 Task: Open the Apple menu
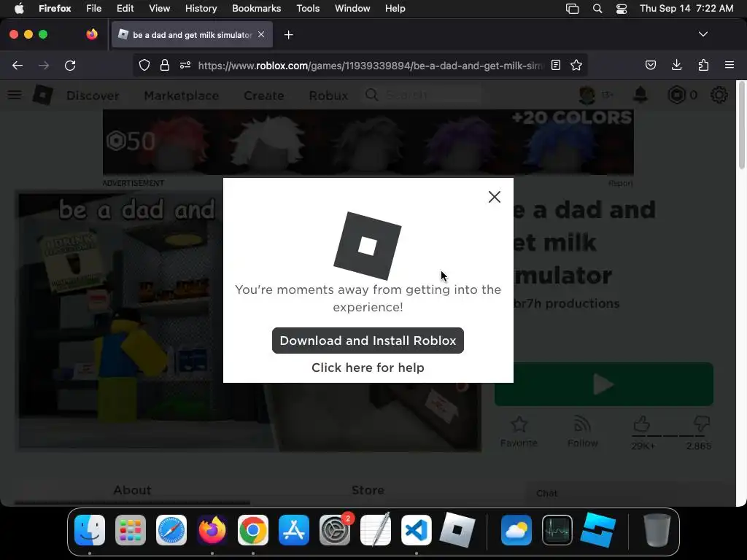coord(19,8)
